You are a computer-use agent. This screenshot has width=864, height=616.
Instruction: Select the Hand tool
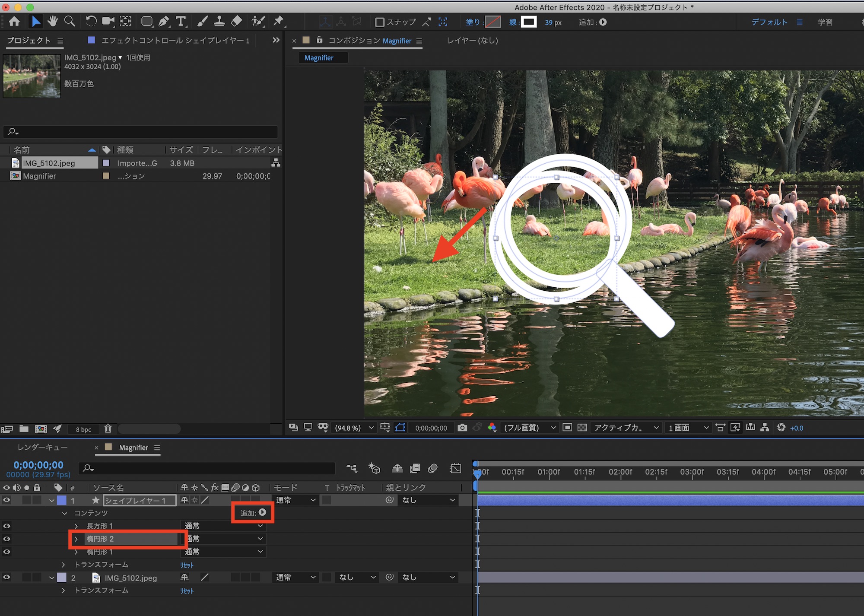pyautogui.click(x=53, y=21)
